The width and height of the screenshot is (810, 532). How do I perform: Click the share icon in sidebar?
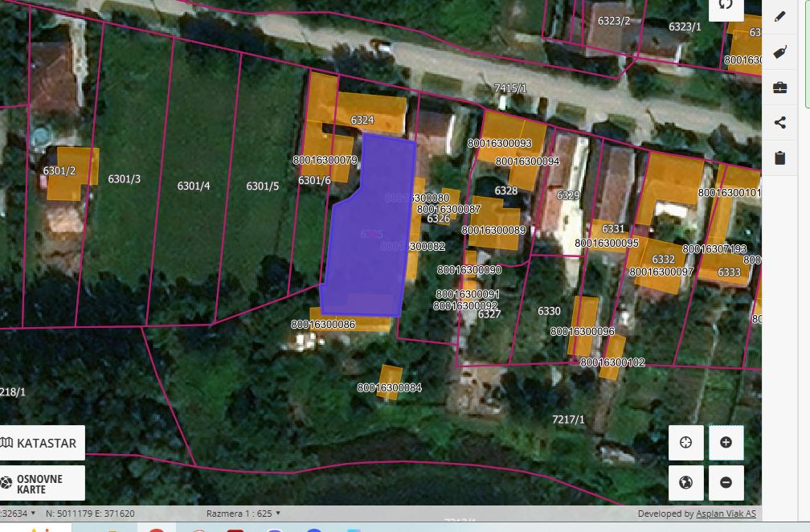pos(779,123)
